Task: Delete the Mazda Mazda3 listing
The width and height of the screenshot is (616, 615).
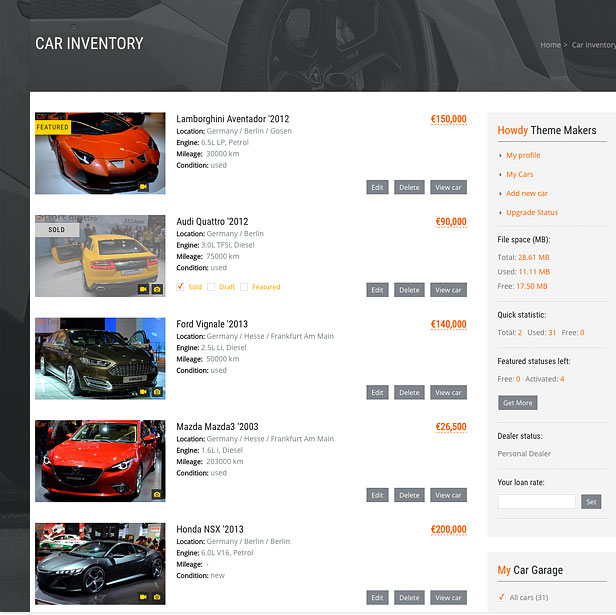Action: 409,495
